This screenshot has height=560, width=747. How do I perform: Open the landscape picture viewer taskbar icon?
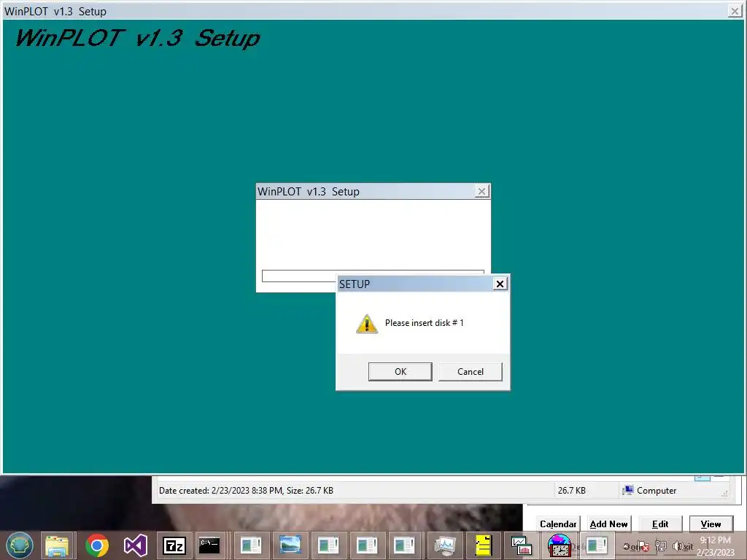[x=290, y=545]
